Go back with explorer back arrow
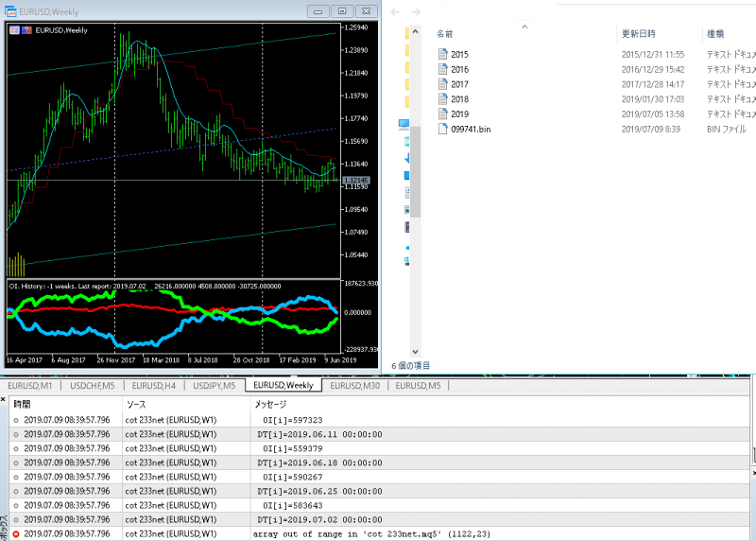756x541 pixels. (395, 12)
